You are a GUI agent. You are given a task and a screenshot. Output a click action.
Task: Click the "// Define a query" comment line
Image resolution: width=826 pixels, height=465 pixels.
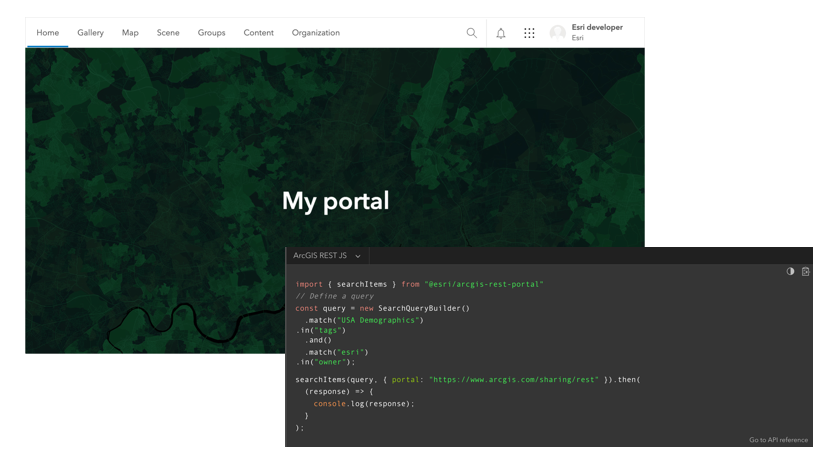(x=335, y=296)
